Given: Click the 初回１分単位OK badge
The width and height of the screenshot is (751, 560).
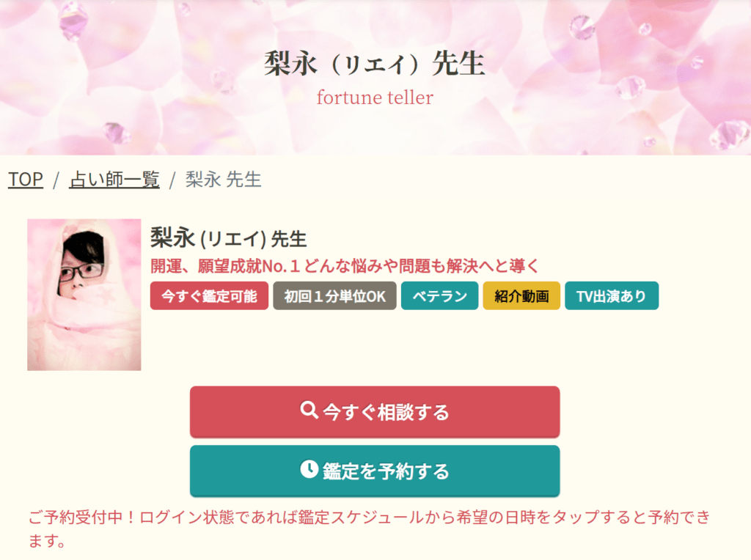Looking at the screenshot, I should tap(334, 295).
